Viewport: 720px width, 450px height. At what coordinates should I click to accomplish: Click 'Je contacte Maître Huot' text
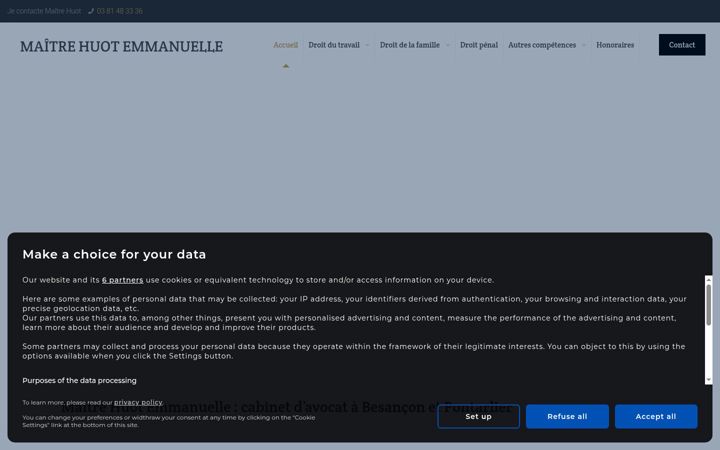(x=45, y=11)
